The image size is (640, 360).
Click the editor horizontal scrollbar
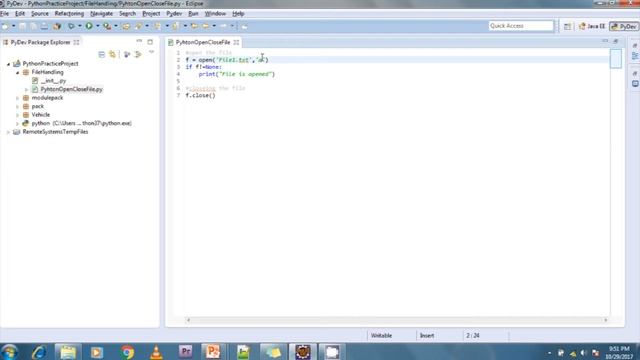coord(396,320)
